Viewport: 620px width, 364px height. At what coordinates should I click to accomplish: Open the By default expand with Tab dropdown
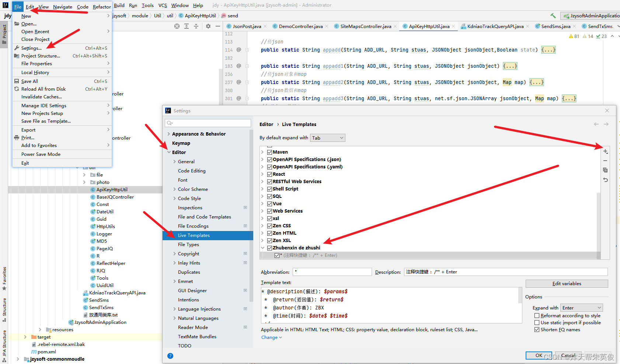(328, 138)
